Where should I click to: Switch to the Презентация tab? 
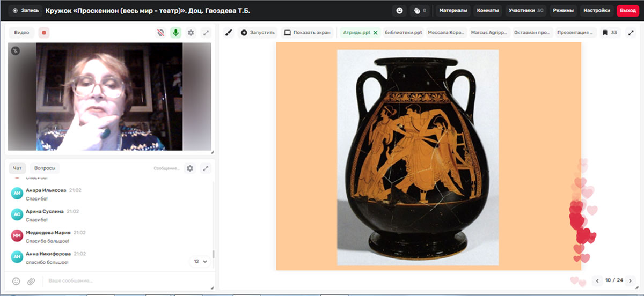575,33
